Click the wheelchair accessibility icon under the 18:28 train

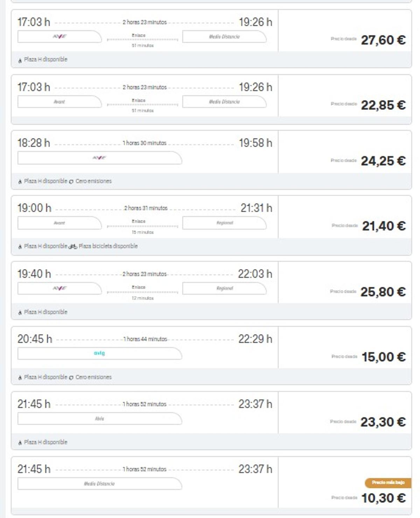(x=20, y=181)
